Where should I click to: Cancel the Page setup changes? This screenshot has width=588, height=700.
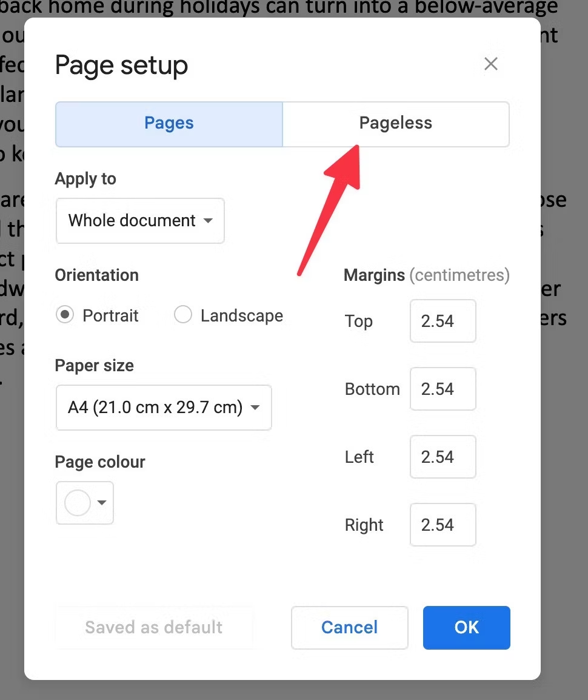349,627
